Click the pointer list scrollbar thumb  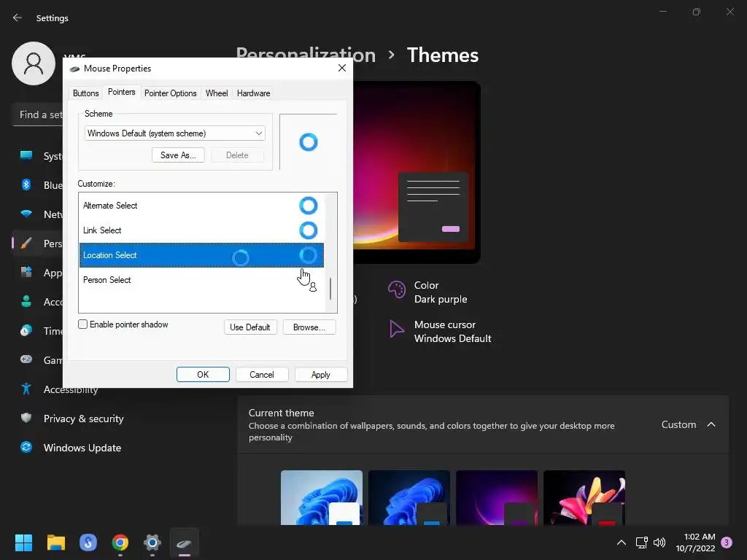coord(330,289)
